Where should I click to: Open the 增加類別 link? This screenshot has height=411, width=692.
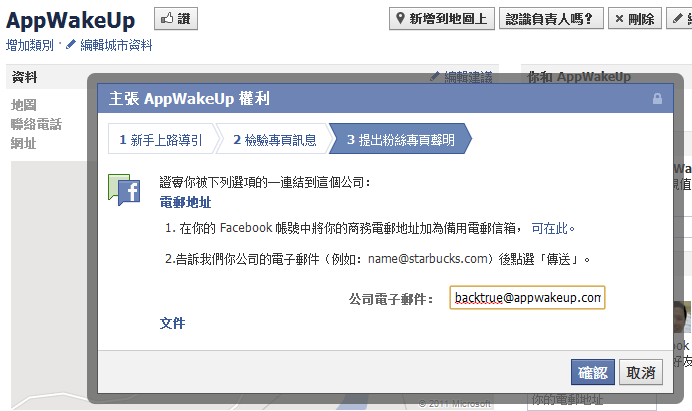(30, 45)
